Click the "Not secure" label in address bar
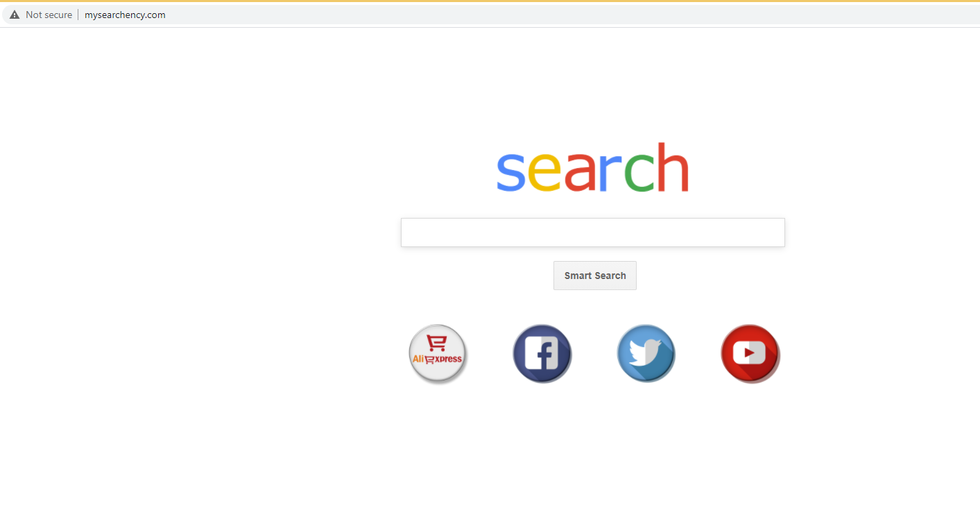 click(49, 15)
